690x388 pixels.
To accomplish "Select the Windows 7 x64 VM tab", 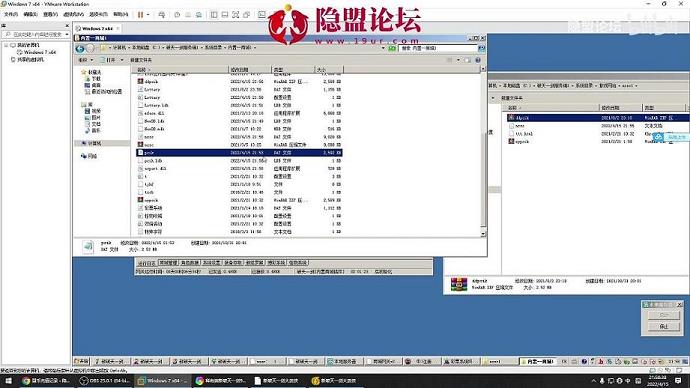I will point(97,29).
